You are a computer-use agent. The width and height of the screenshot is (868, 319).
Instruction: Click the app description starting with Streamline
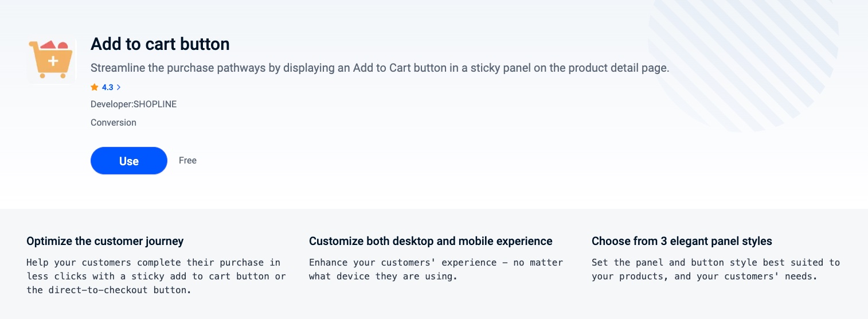380,68
